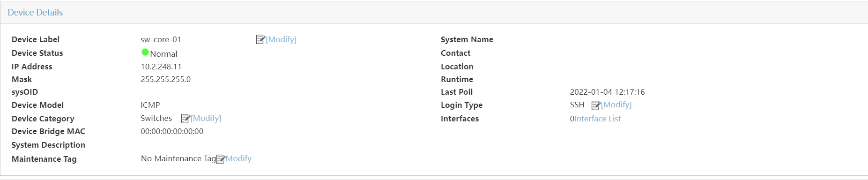Click the edit icon next to Switches category
This screenshot has height=180, width=868.
pyautogui.click(x=185, y=118)
